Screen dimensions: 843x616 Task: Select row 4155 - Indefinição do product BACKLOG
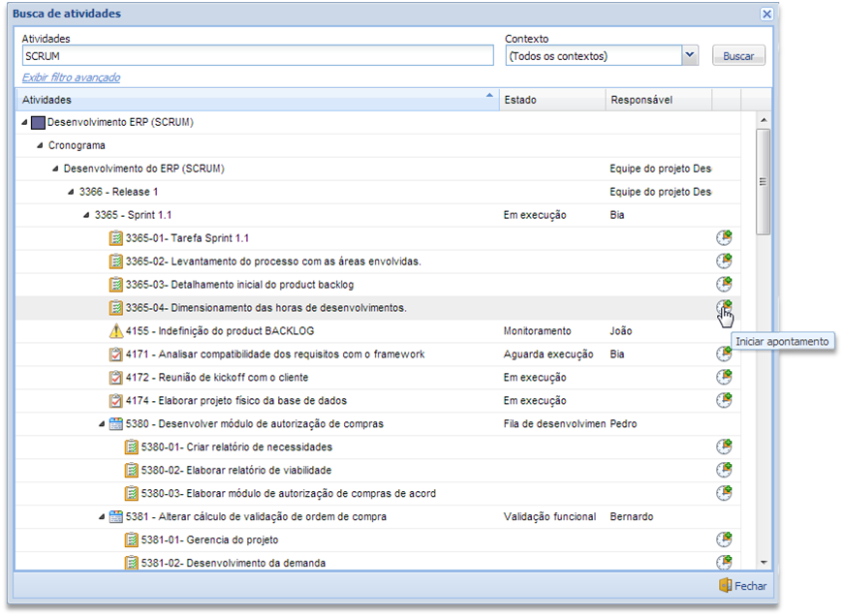pos(378,331)
